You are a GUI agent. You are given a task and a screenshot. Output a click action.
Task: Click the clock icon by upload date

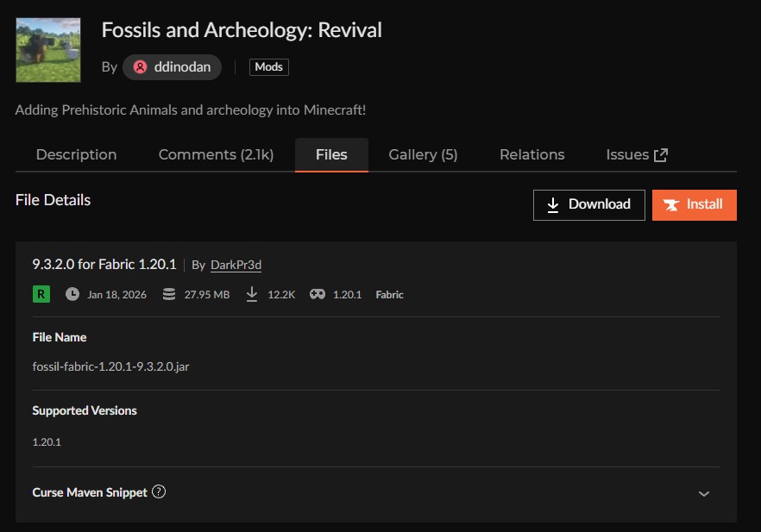point(72,294)
